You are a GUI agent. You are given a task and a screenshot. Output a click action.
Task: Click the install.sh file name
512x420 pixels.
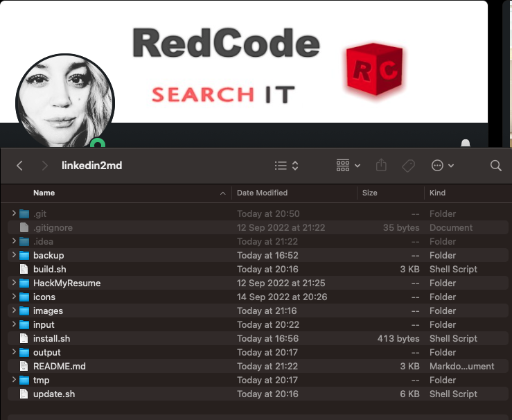click(x=51, y=339)
